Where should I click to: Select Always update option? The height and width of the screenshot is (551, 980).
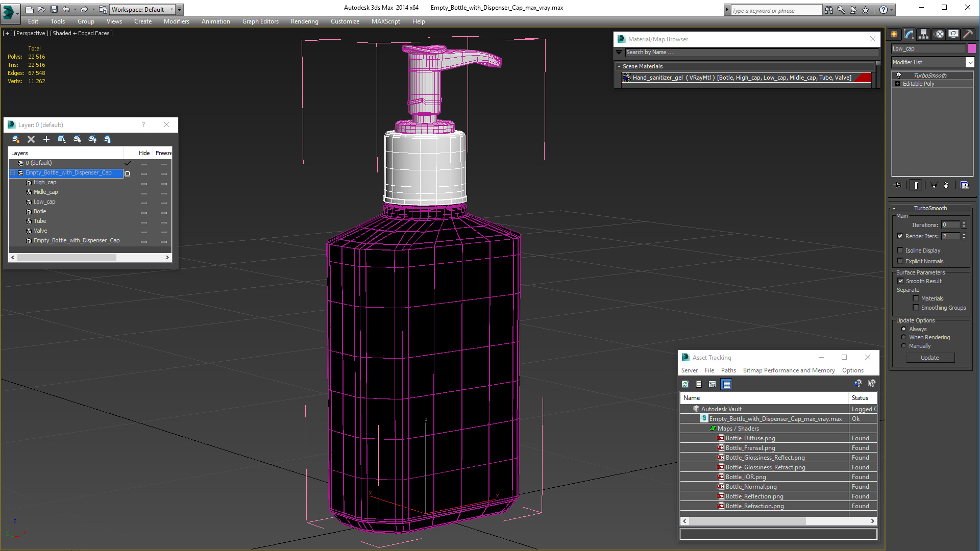[x=903, y=329]
